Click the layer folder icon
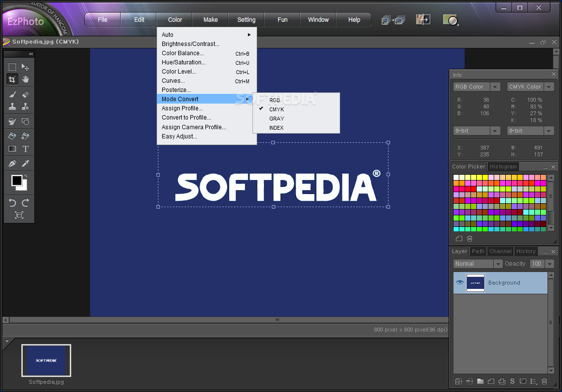This screenshot has height=392, width=562. [480, 381]
